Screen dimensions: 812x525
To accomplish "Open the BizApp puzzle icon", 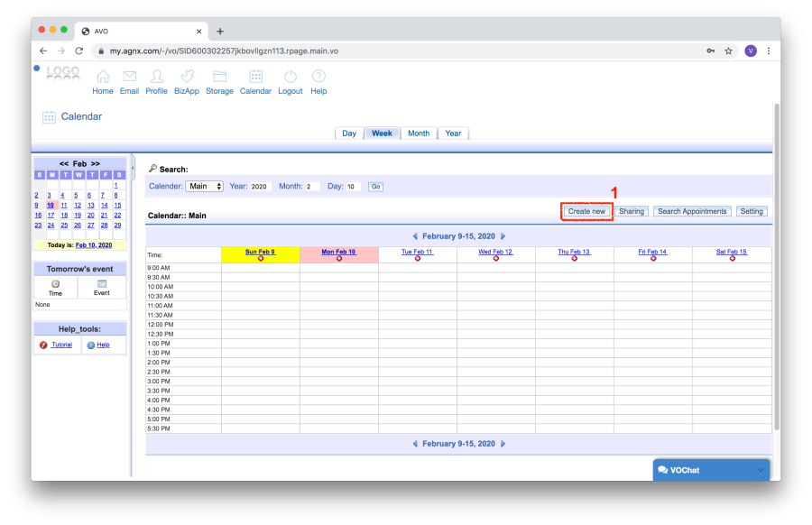I will point(187,77).
